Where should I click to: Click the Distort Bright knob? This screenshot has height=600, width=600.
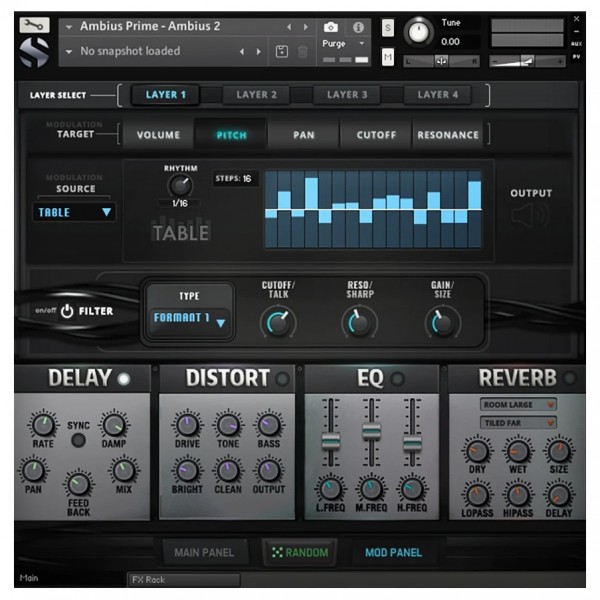coord(187,471)
